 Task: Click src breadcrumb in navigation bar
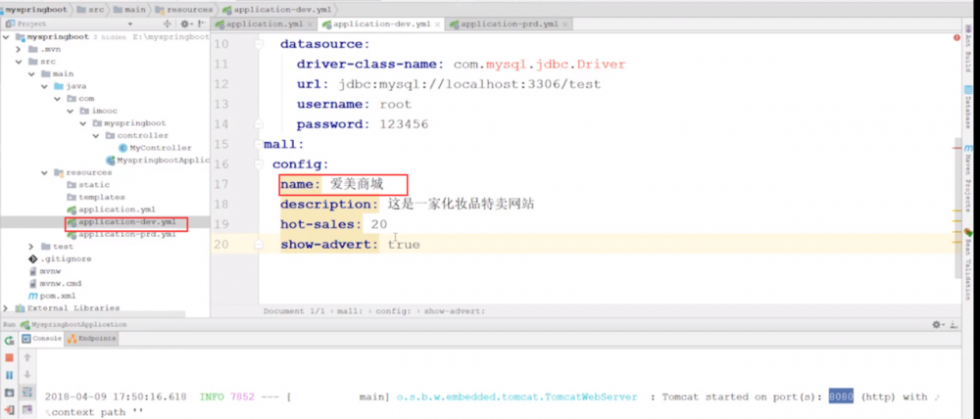click(90, 10)
